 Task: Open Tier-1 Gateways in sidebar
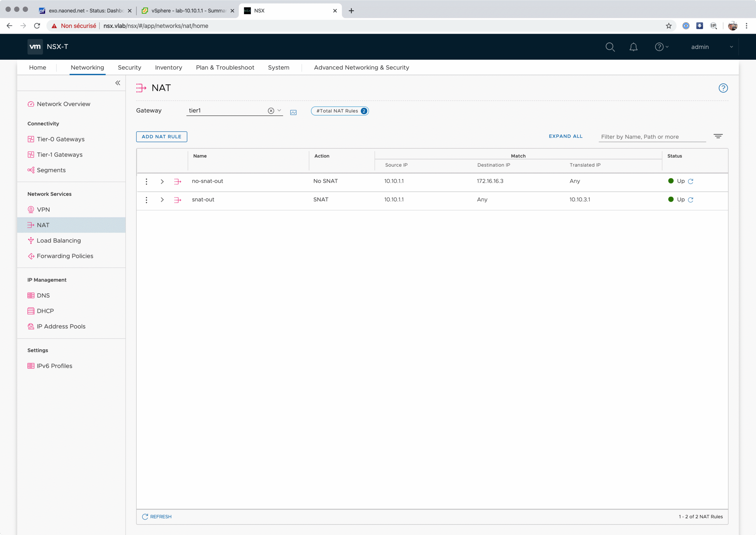click(x=59, y=154)
